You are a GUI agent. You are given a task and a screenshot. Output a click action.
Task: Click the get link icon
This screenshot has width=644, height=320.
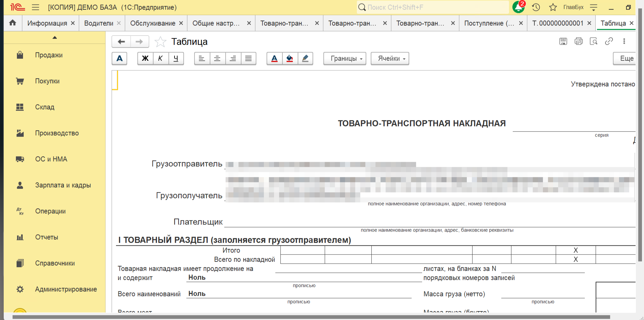(x=609, y=41)
